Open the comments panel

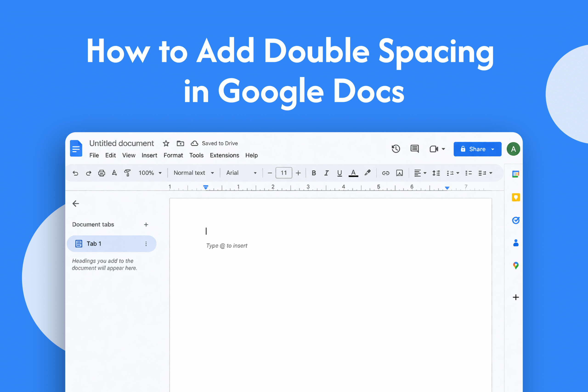[x=415, y=149]
